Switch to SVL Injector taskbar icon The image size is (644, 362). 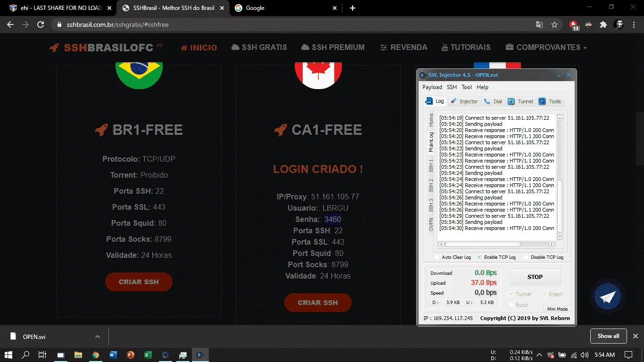point(200,354)
